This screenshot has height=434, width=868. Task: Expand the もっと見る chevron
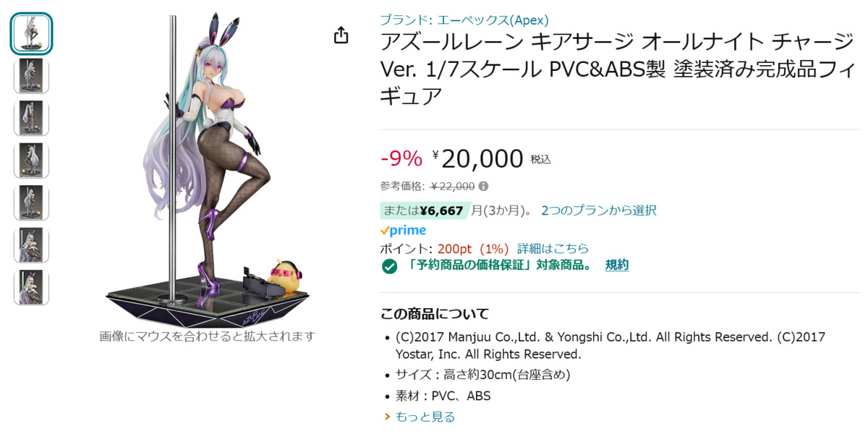tap(387, 417)
